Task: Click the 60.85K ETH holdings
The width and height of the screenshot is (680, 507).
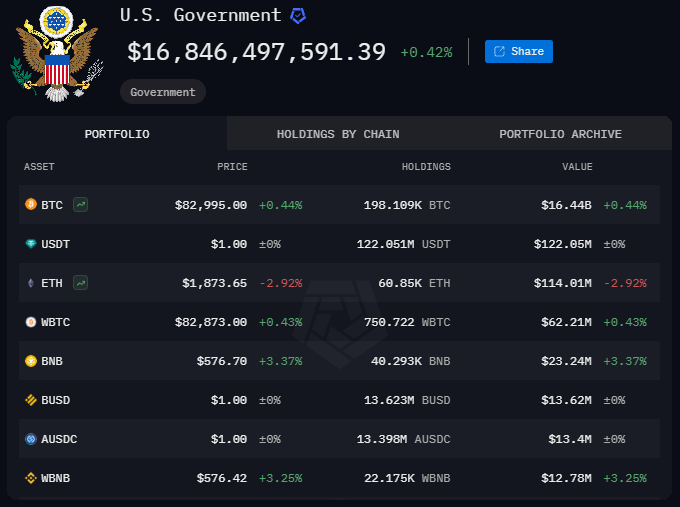Action: (414, 283)
